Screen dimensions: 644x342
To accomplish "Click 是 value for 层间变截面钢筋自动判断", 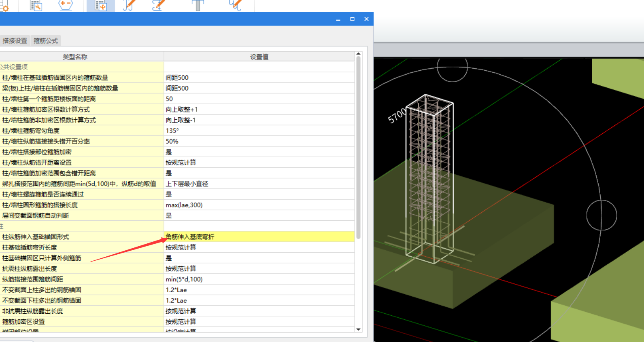I will 259,215.
